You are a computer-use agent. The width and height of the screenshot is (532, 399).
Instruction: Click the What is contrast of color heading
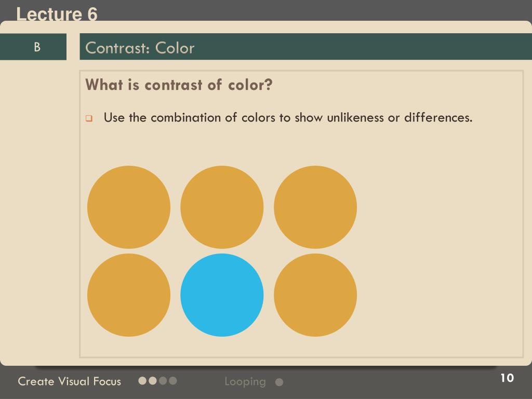179,85
